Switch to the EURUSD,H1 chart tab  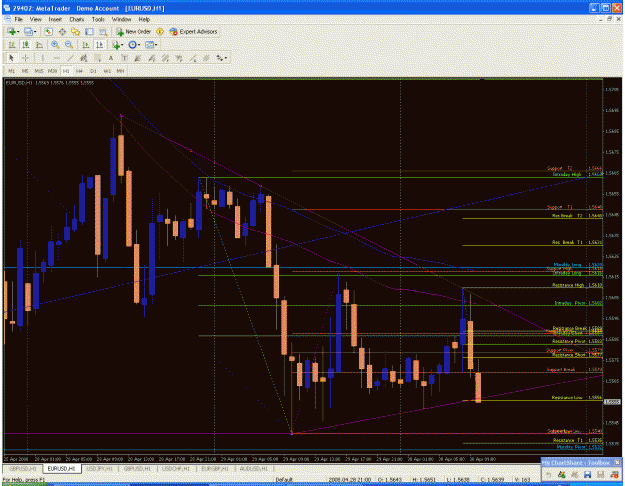[61, 468]
